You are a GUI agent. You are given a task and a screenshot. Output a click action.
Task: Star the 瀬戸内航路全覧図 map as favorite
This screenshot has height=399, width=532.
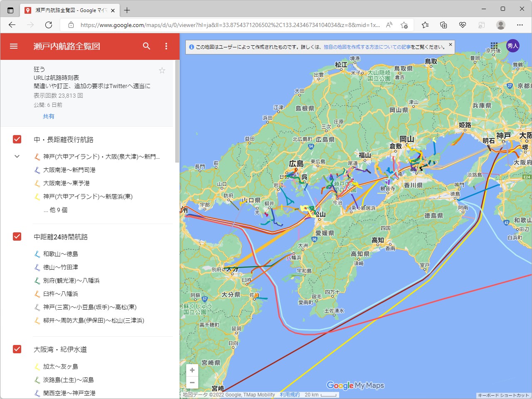[x=162, y=70]
